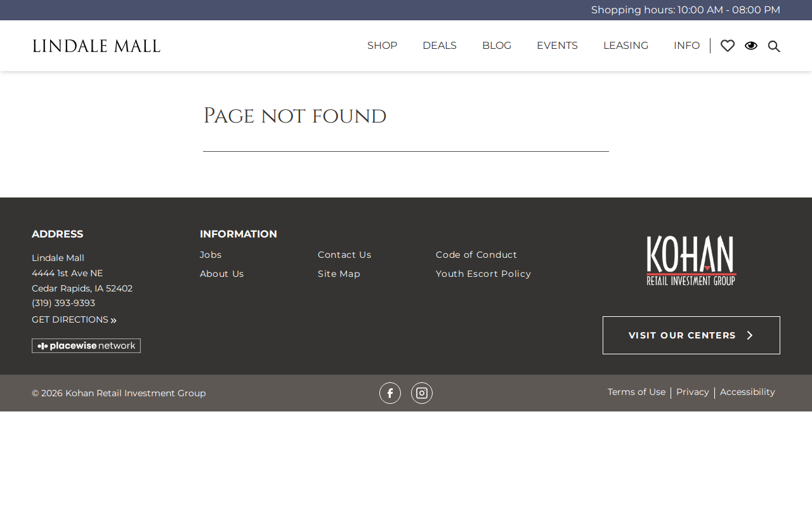Open the search magnifier icon
The width and height of the screenshot is (812, 508).
click(774, 46)
